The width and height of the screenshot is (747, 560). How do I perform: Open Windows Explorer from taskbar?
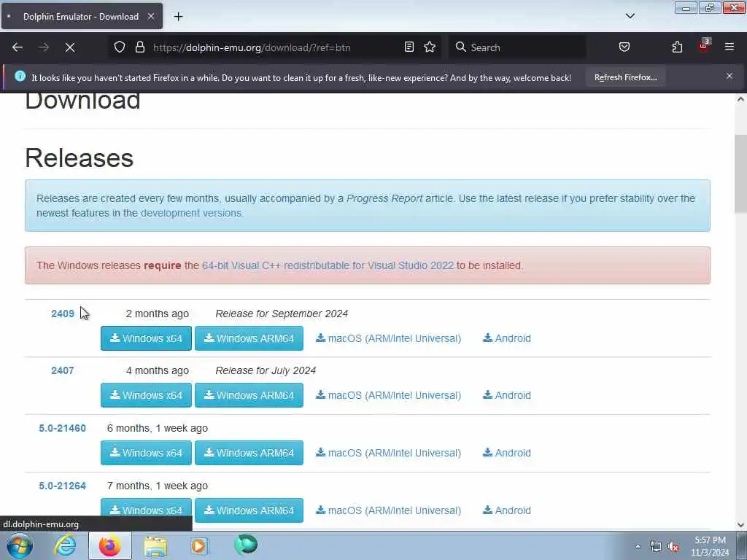[155, 545]
